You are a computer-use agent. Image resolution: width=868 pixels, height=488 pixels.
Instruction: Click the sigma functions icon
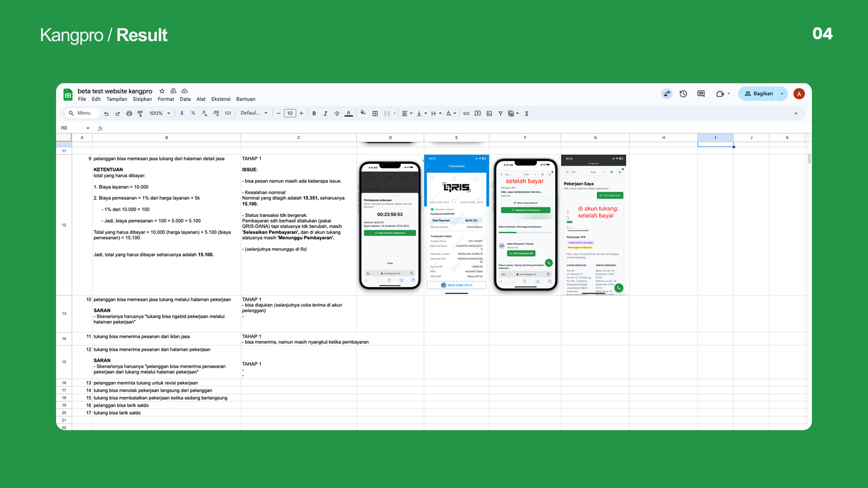tap(527, 113)
